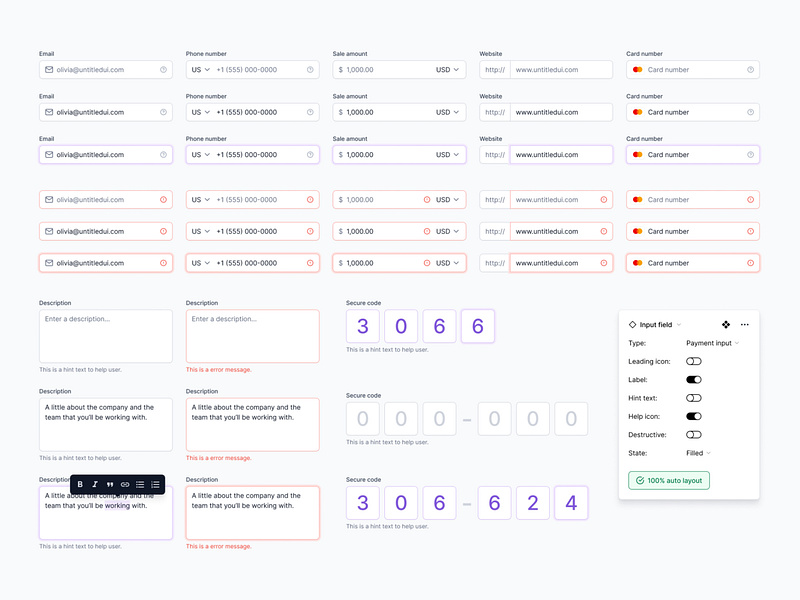Screen dimensions: 800x600
Task: Open the Payment input type dropdown
Action: 711,343
